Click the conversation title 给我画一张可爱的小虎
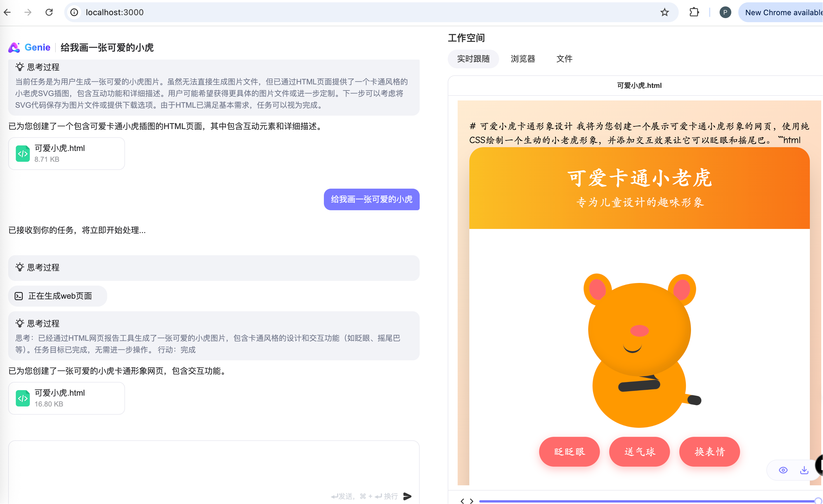The height and width of the screenshot is (504, 823). point(107,47)
